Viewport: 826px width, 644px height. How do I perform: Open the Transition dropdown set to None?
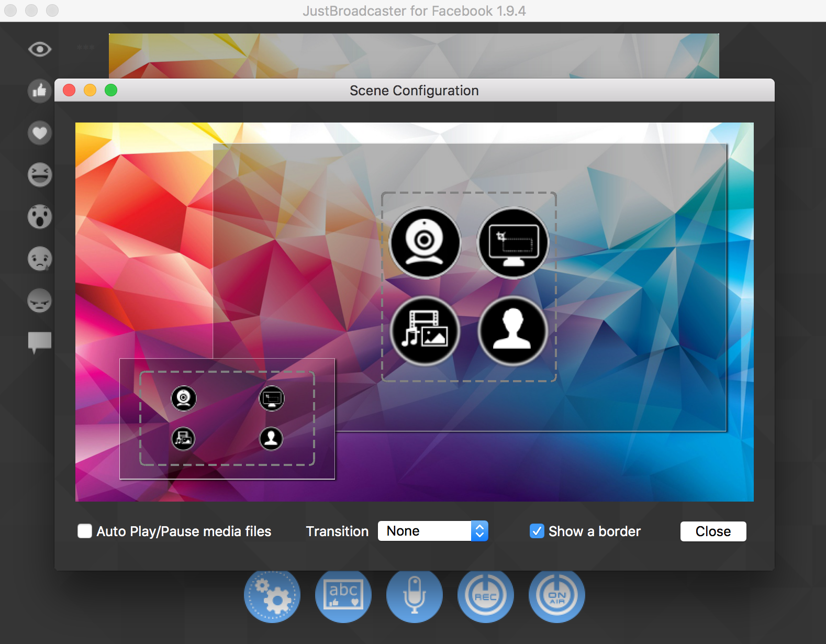point(433,531)
